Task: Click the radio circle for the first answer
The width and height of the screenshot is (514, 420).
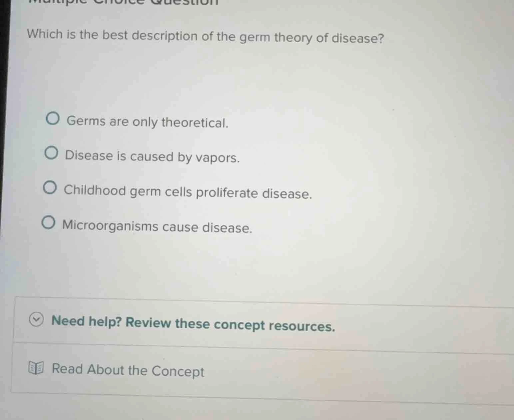Action: pos(53,119)
